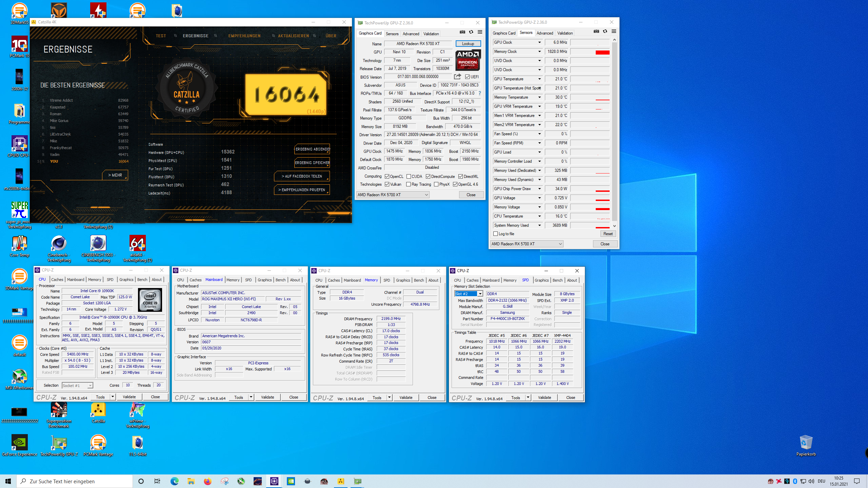Click the Windows search box on the taskbar
The height and width of the screenshot is (488, 868).
pyautogui.click(x=75, y=481)
